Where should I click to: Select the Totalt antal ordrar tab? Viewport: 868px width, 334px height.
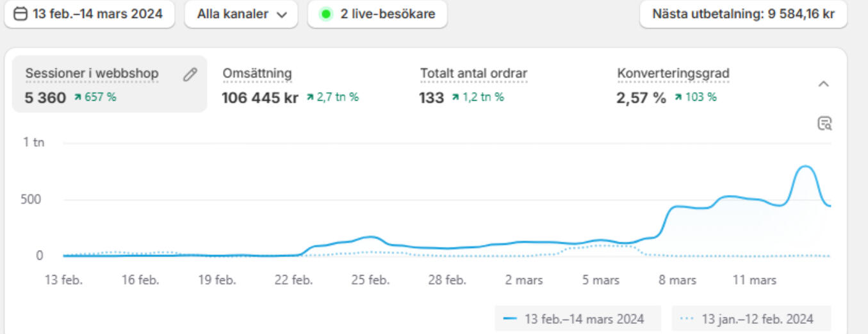pos(473,74)
